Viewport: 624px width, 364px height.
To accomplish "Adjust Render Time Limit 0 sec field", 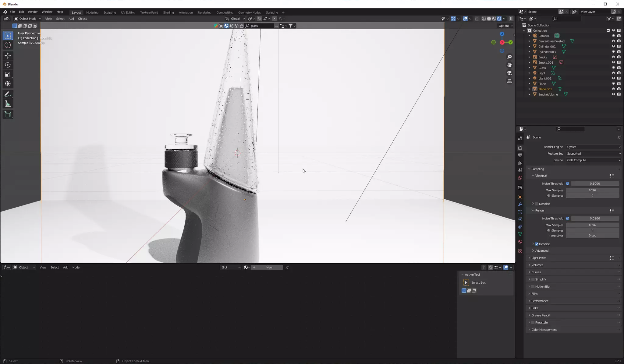I will coord(592,236).
